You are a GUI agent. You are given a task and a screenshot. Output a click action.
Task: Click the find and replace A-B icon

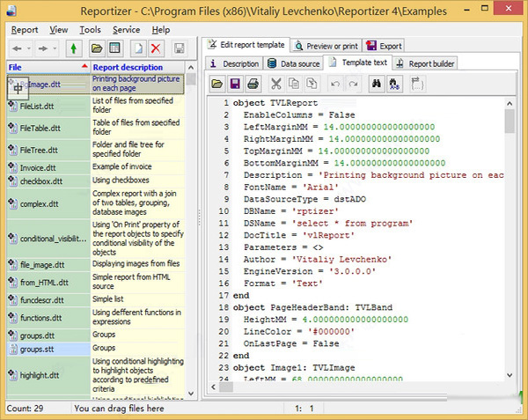tap(393, 84)
